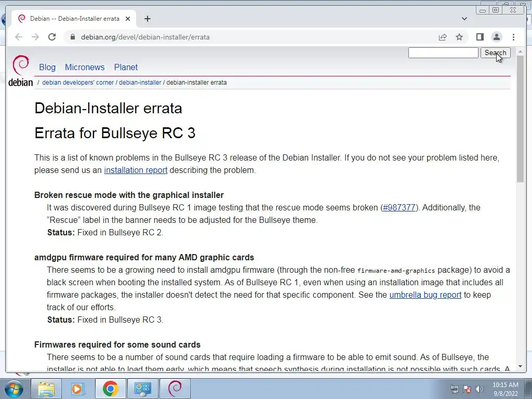
Task: Open Windows Media Player in taskbar
Action: tap(78, 389)
